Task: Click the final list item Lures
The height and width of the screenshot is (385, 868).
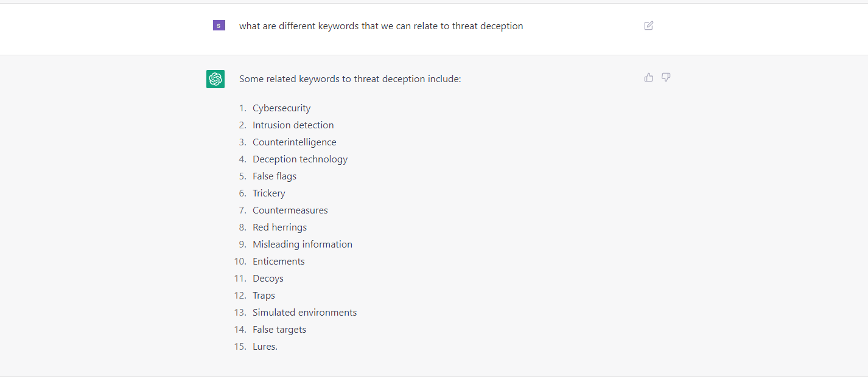Action: pos(265,346)
